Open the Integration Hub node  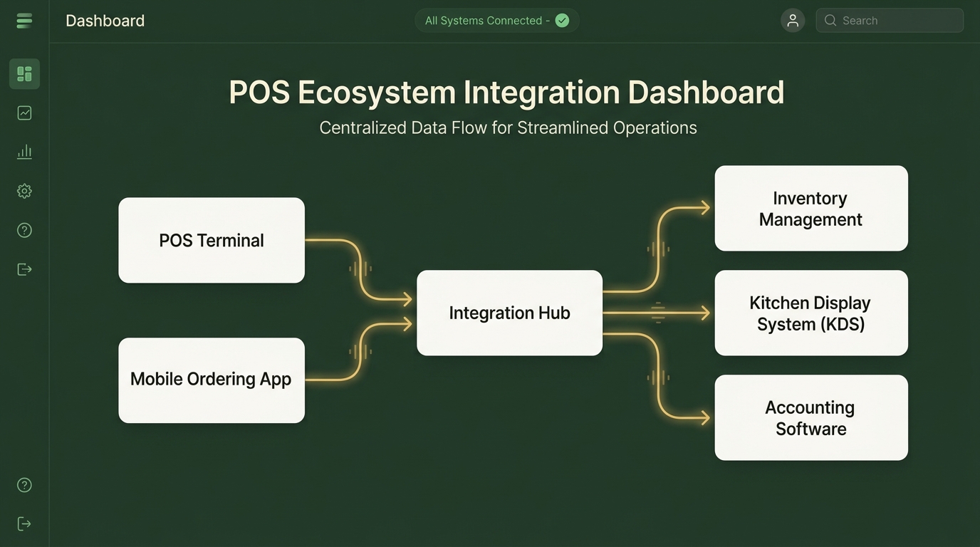coord(509,313)
